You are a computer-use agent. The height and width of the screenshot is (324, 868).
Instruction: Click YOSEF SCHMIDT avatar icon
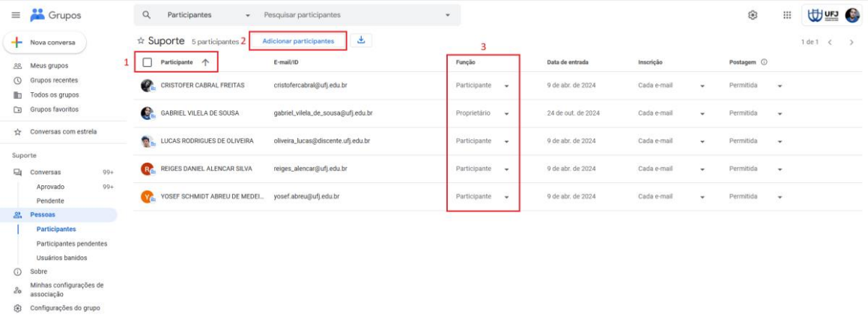[148, 196]
